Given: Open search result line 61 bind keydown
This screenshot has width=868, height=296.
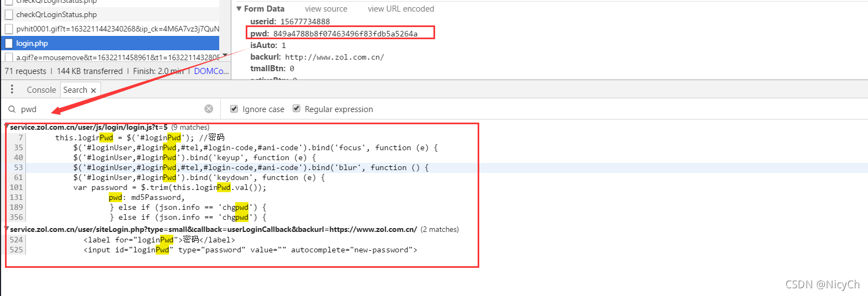Looking at the screenshot, I should coord(199,177).
